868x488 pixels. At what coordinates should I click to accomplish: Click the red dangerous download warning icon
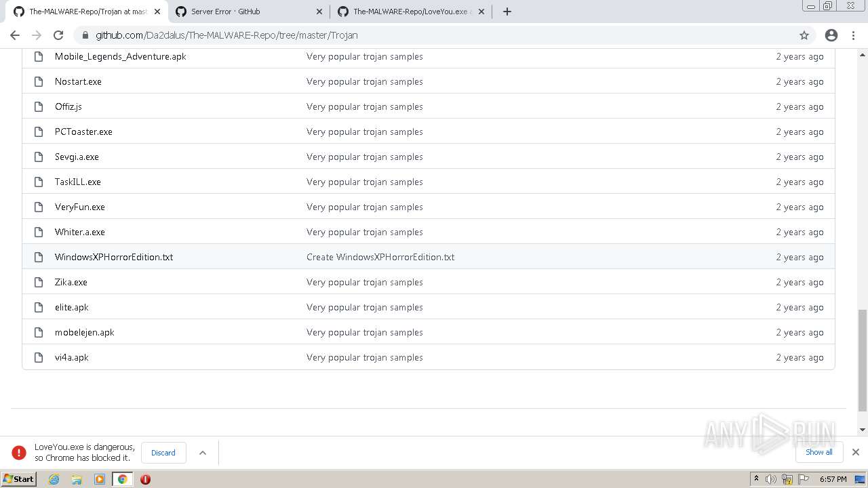coord(19,452)
